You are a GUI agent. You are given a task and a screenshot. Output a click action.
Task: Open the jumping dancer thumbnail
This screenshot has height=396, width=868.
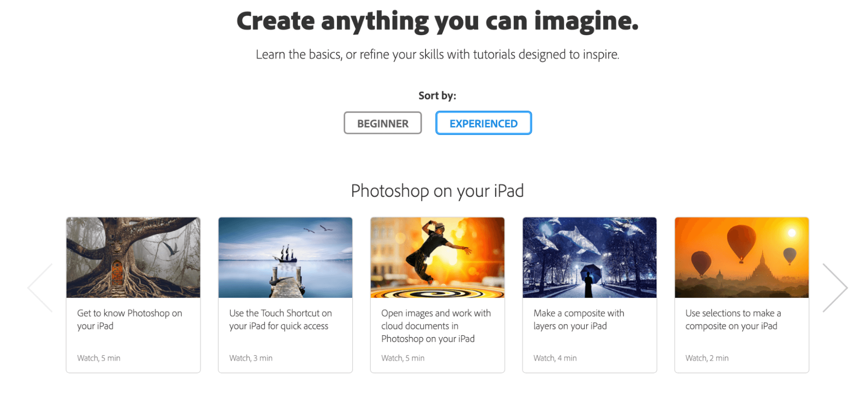(437, 257)
